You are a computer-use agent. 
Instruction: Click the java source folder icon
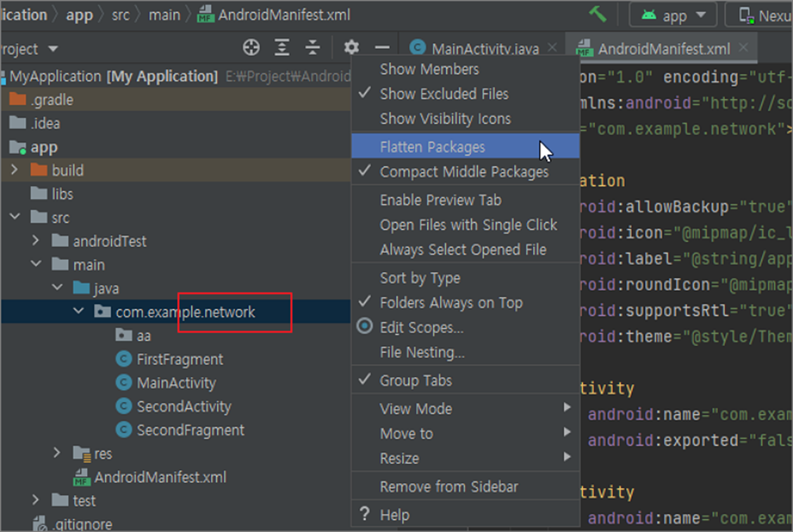coord(81,289)
